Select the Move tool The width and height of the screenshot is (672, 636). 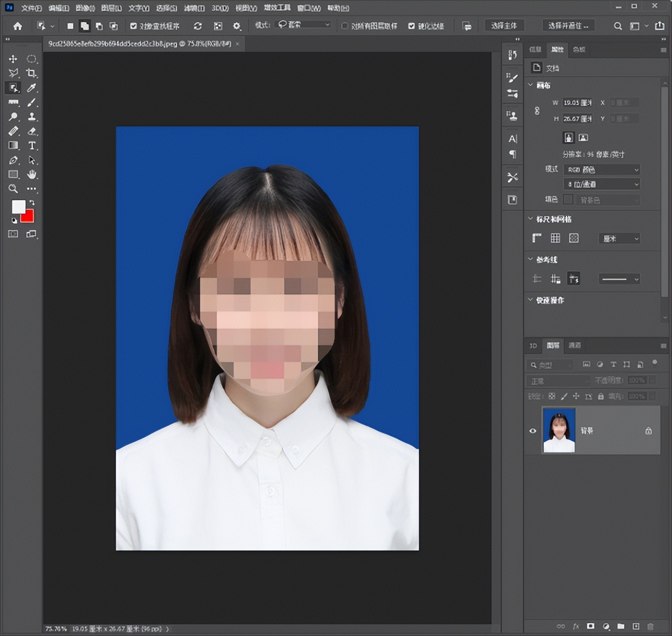pyautogui.click(x=13, y=59)
